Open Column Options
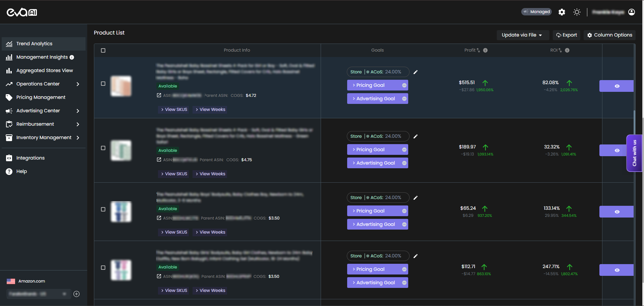 [609, 35]
